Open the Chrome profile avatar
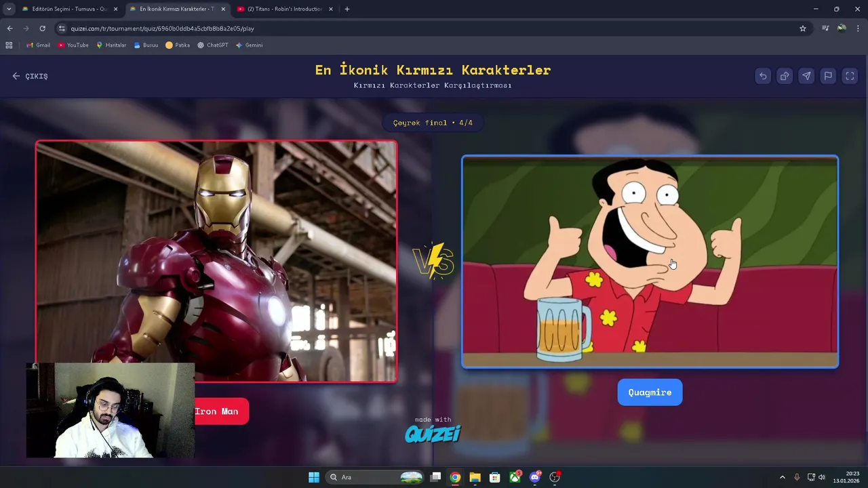The height and width of the screenshot is (488, 868). click(x=842, y=28)
